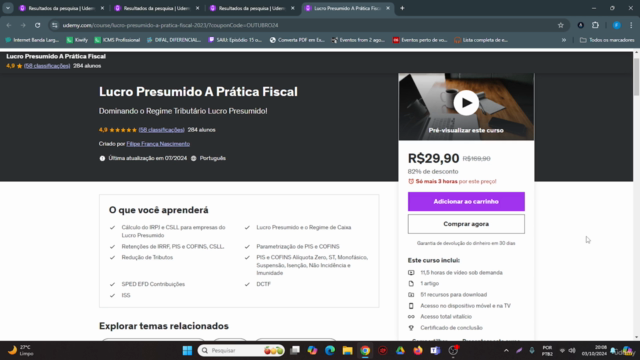The image size is (640, 360).
Task: Open the volume control in system tray
Action: 572,350
